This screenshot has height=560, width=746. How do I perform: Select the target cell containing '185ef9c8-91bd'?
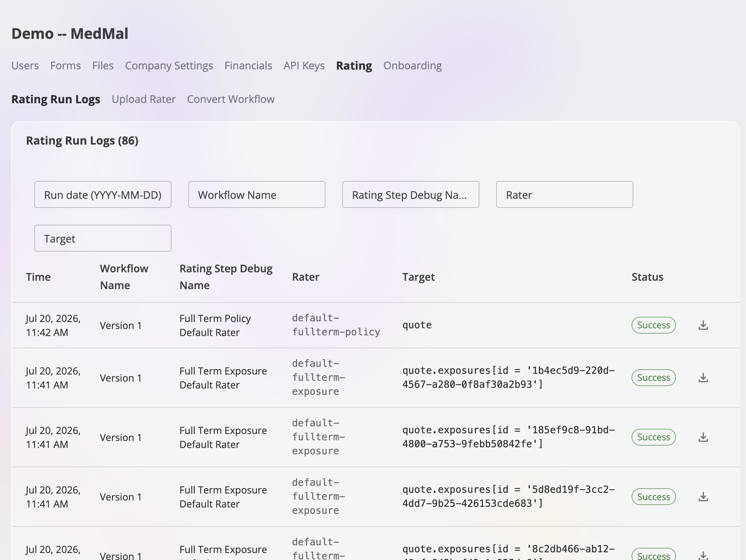[508, 437]
